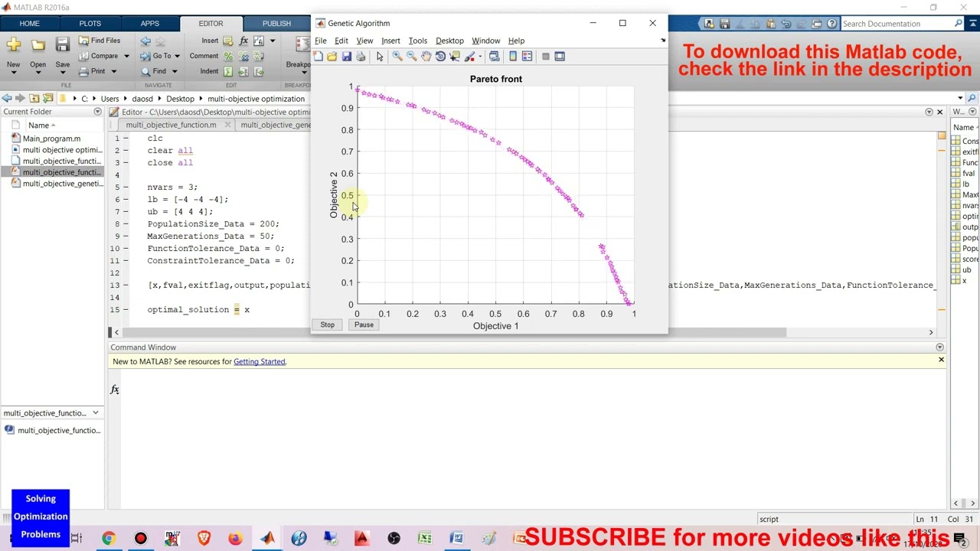This screenshot has width=980, height=551.
Task: Click the Save icon in MATLAB Editor ribbon
Action: 63,46
